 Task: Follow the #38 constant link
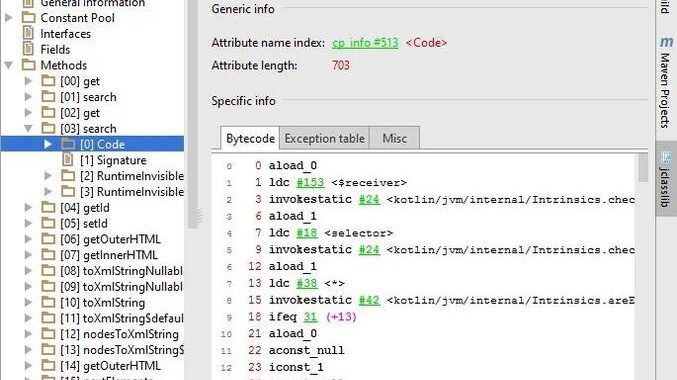coord(307,283)
